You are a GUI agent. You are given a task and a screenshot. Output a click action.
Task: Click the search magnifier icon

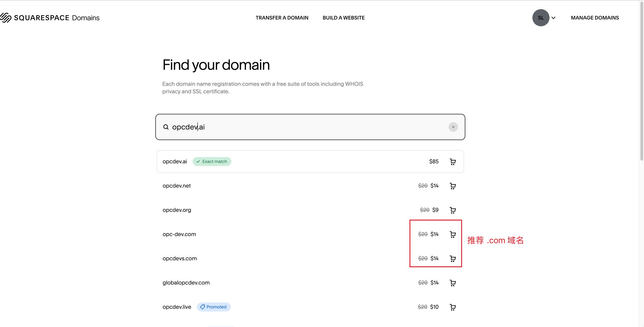(x=166, y=127)
